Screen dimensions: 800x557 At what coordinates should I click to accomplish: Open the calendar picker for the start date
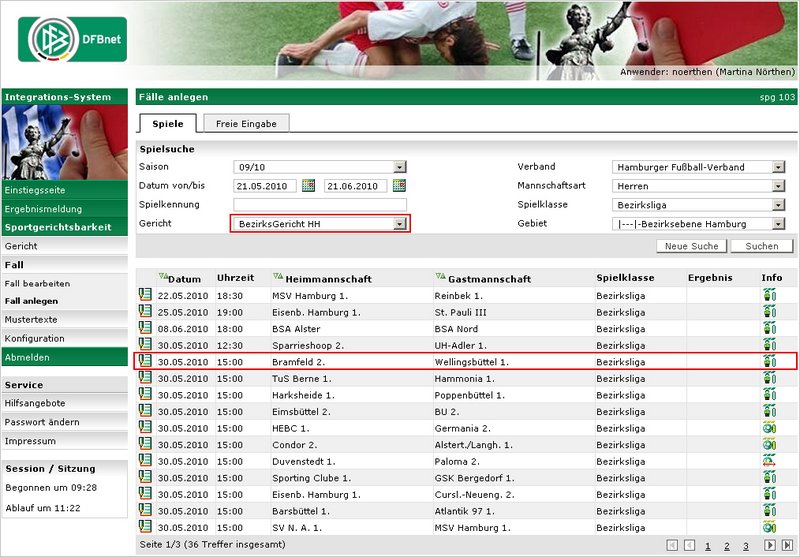[309, 186]
